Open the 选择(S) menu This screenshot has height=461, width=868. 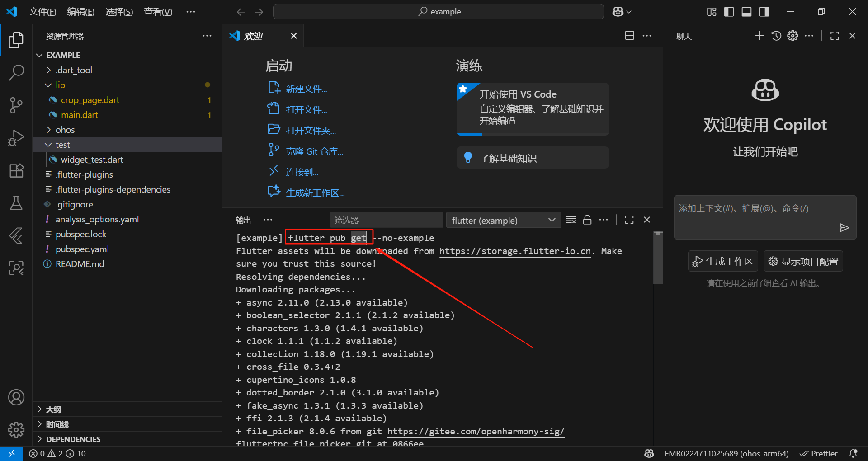tap(119, 12)
